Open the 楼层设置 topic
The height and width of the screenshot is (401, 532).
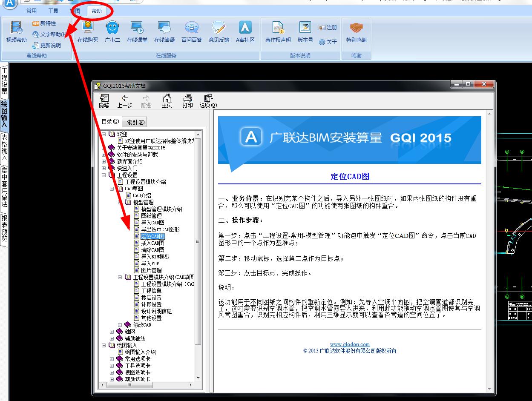click(151, 298)
